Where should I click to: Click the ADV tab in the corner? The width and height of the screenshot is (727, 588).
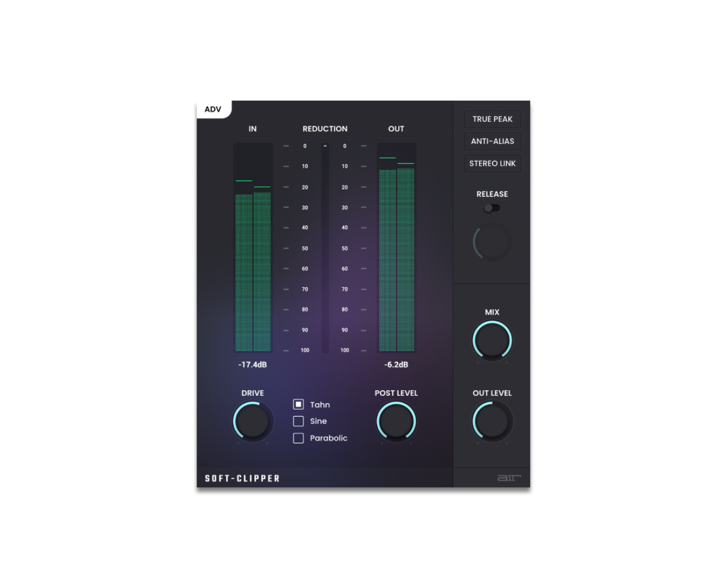(x=213, y=109)
